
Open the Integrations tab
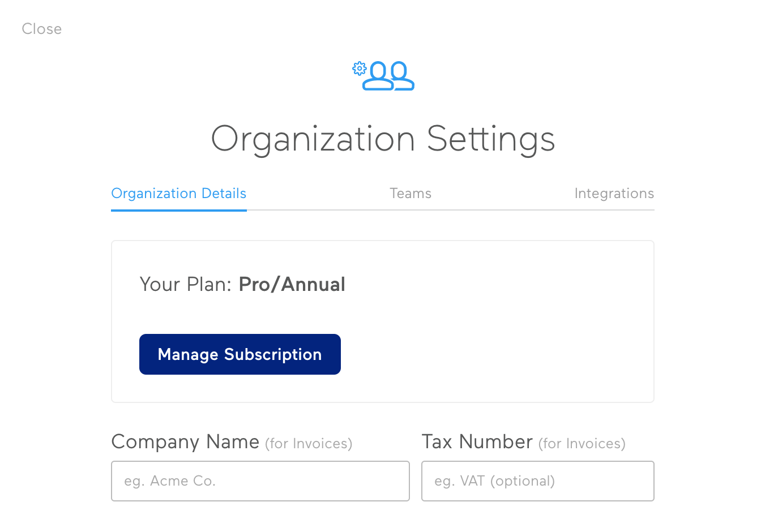point(614,194)
